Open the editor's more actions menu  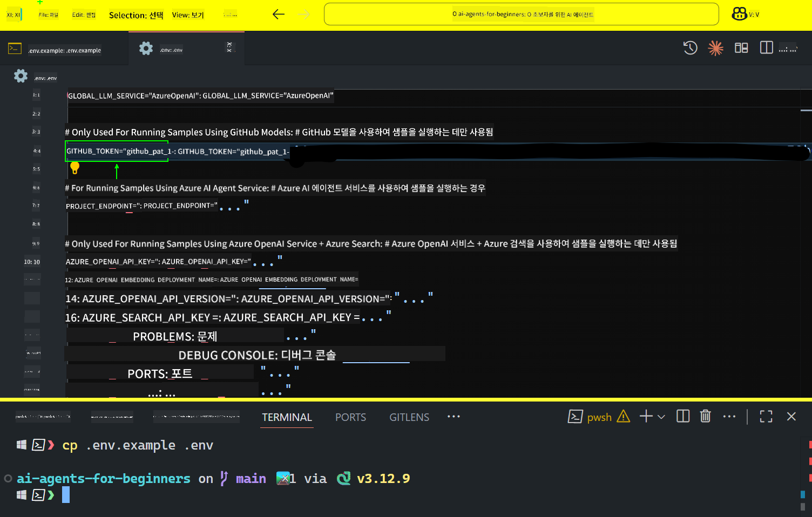[x=788, y=49]
